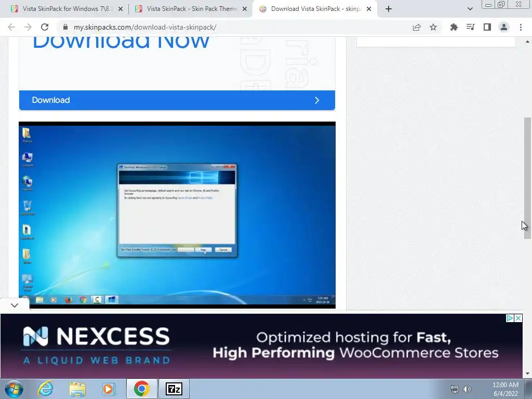Open Windows Explorer from taskbar
The width and height of the screenshot is (532, 399).
[x=77, y=389]
